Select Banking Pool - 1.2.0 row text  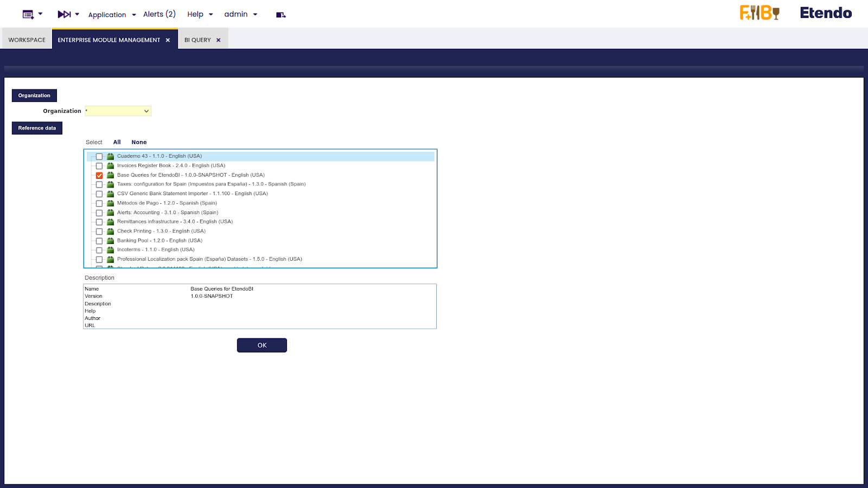tap(159, 241)
